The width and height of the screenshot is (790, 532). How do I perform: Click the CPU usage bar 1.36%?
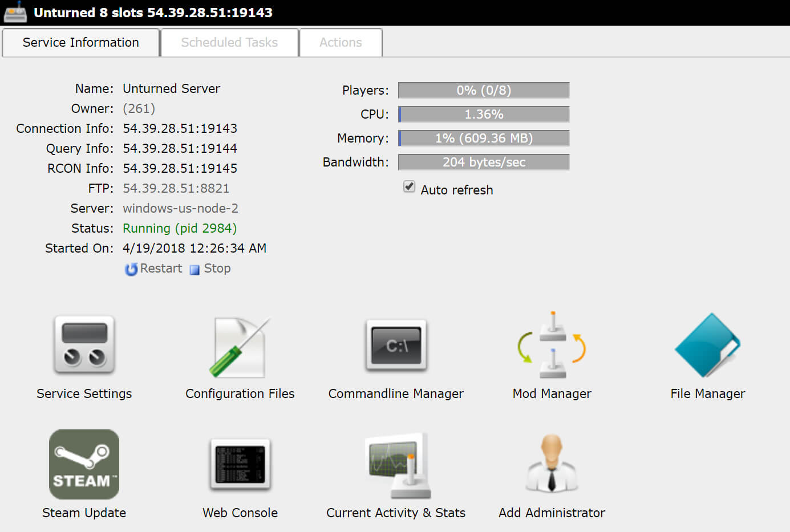click(484, 114)
